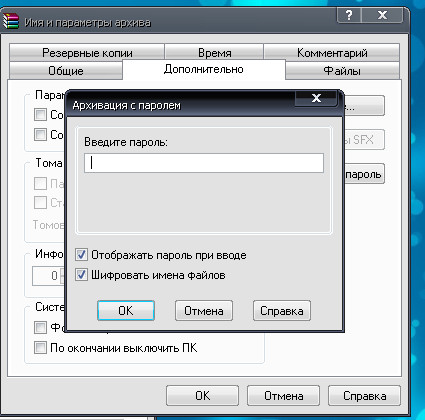
Task: Switch to Резервные копии tab
Action: pos(87,53)
